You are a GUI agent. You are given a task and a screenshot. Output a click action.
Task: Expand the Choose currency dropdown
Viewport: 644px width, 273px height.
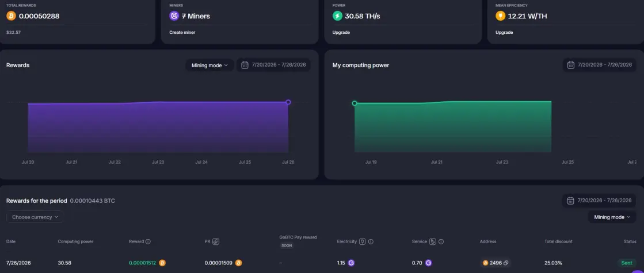35,217
